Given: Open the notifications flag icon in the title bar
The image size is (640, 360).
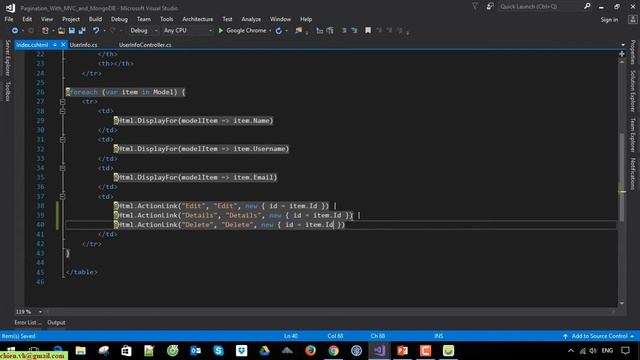Looking at the screenshot, I should coord(475,7).
